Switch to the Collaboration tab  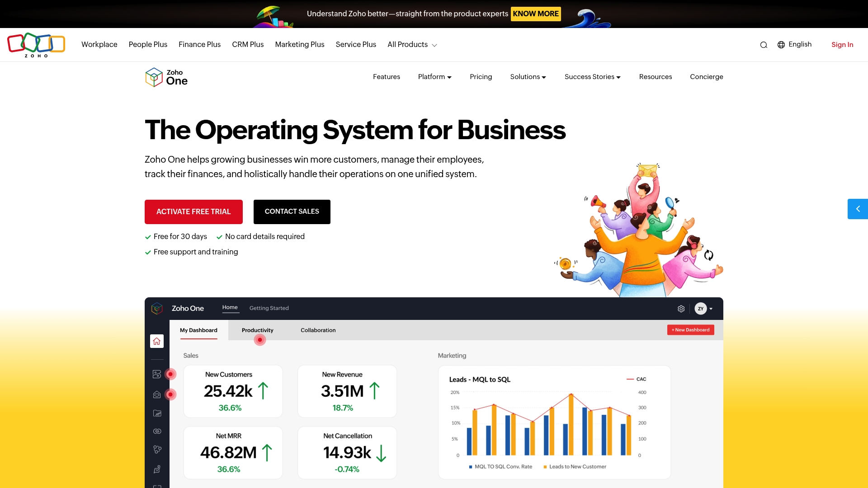(318, 330)
